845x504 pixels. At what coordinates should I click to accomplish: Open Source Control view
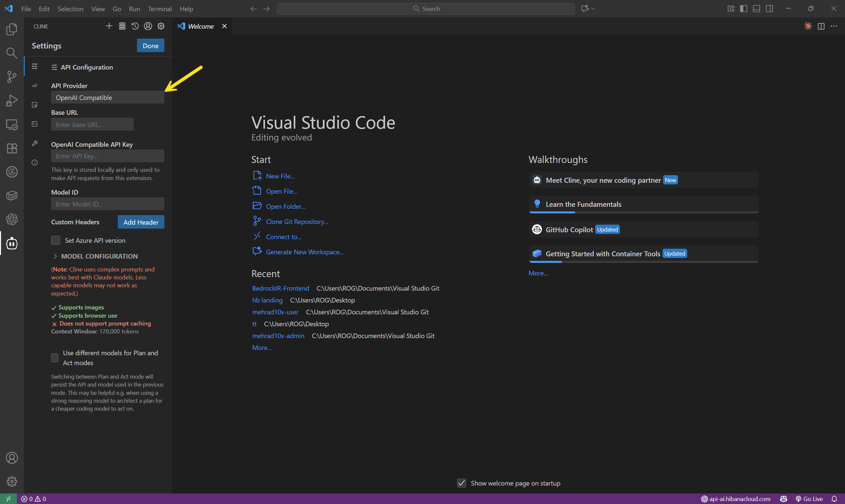point(12,77)
